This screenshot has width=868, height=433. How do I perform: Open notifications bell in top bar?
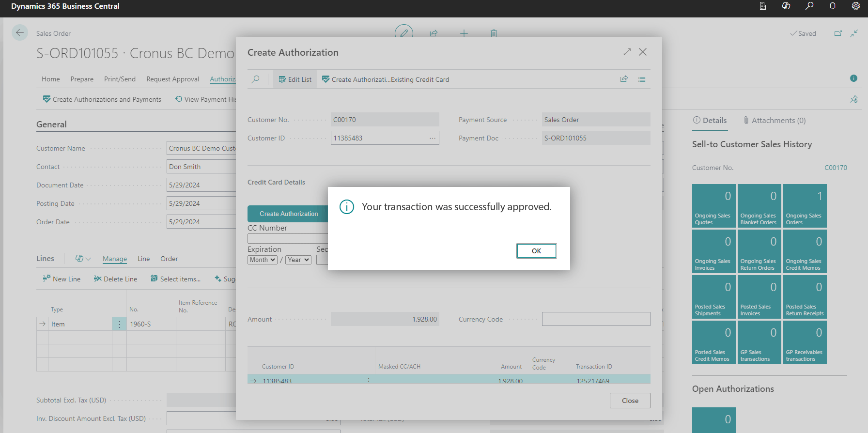833,6
